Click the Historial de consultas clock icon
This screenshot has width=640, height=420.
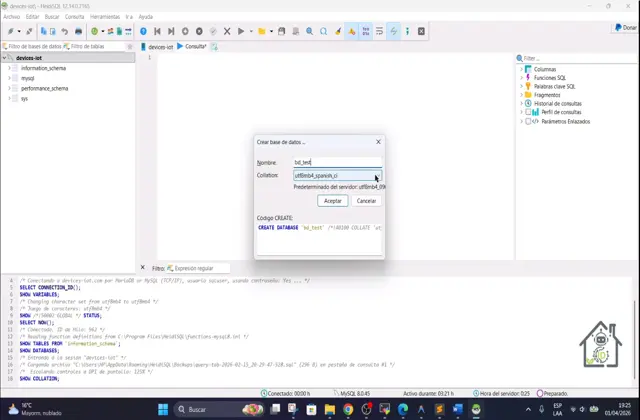(529, 103)
